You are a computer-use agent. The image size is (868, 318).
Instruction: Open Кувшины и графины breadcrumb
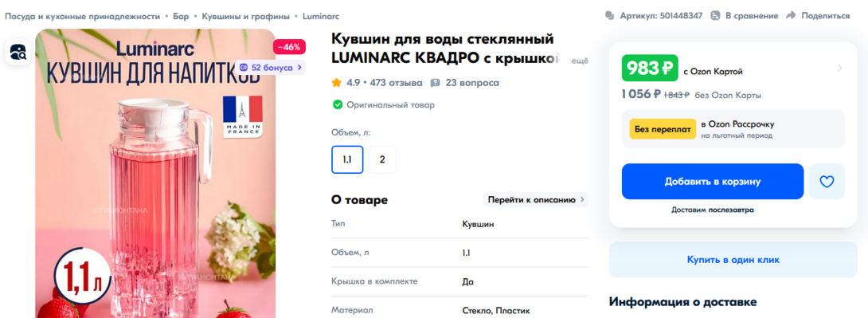(246, 16)
